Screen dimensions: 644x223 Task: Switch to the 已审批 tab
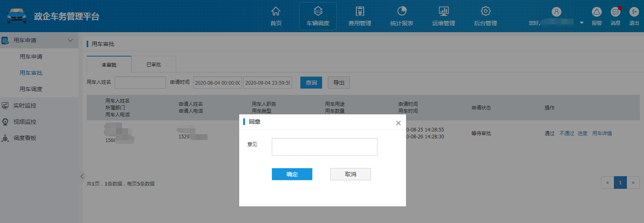pos(154,65)
